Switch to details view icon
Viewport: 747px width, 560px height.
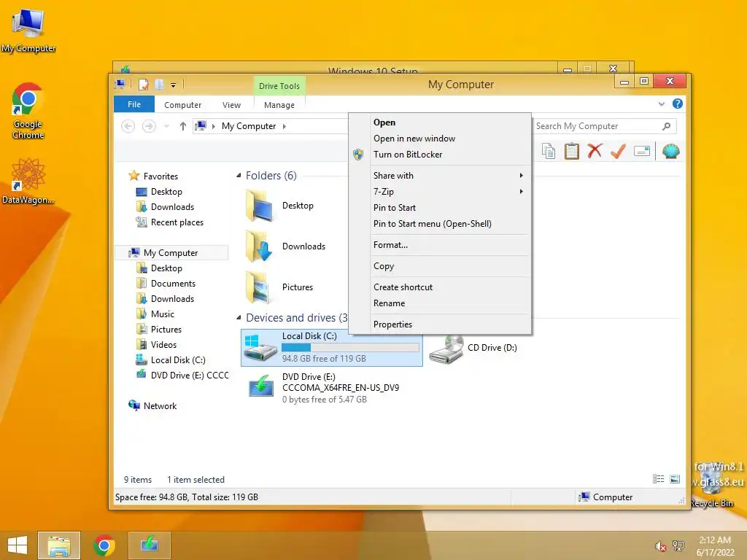pyautogui.click(x=659, y=479)
